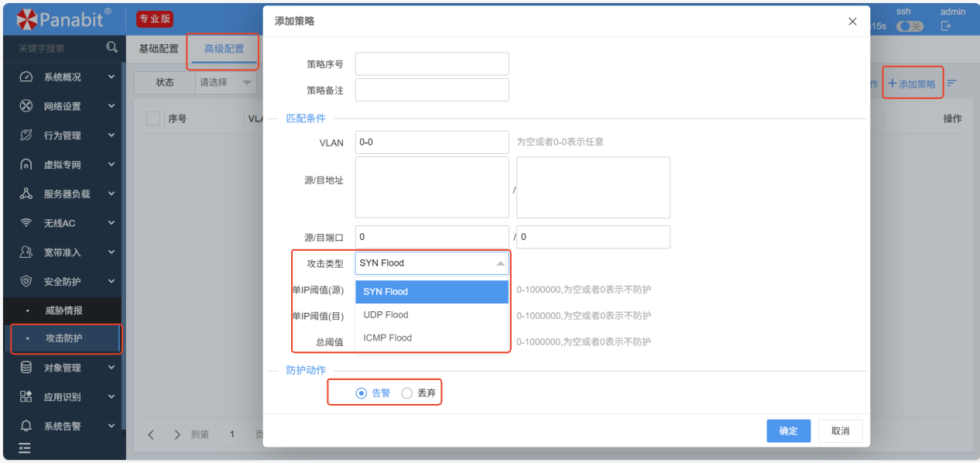Screen dimensions: 980x463
Task: Select the 丢弃 radio button
Action: click(x=407, y=393)
